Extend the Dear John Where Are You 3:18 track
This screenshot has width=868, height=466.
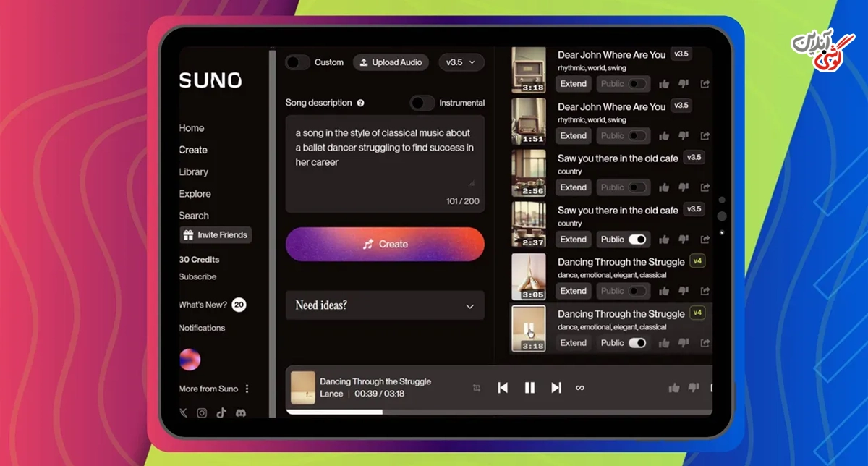(574, 84)
